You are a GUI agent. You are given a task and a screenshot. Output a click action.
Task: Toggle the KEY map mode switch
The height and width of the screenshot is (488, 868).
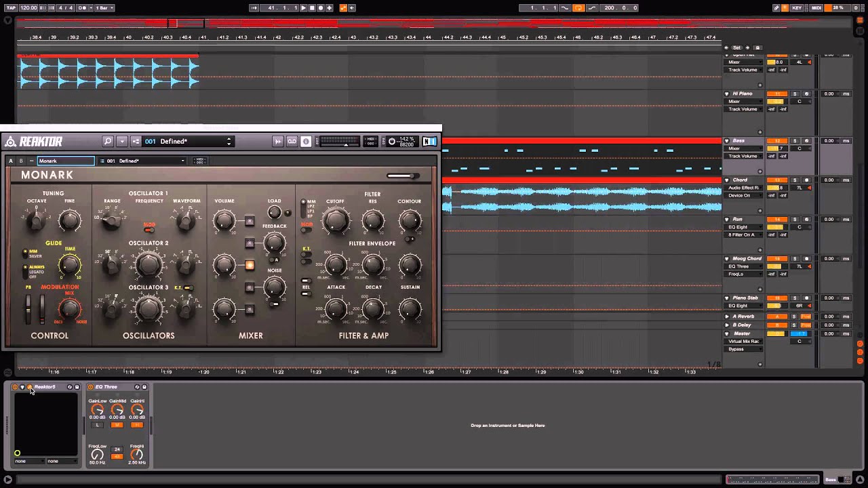tap(797, 8)
